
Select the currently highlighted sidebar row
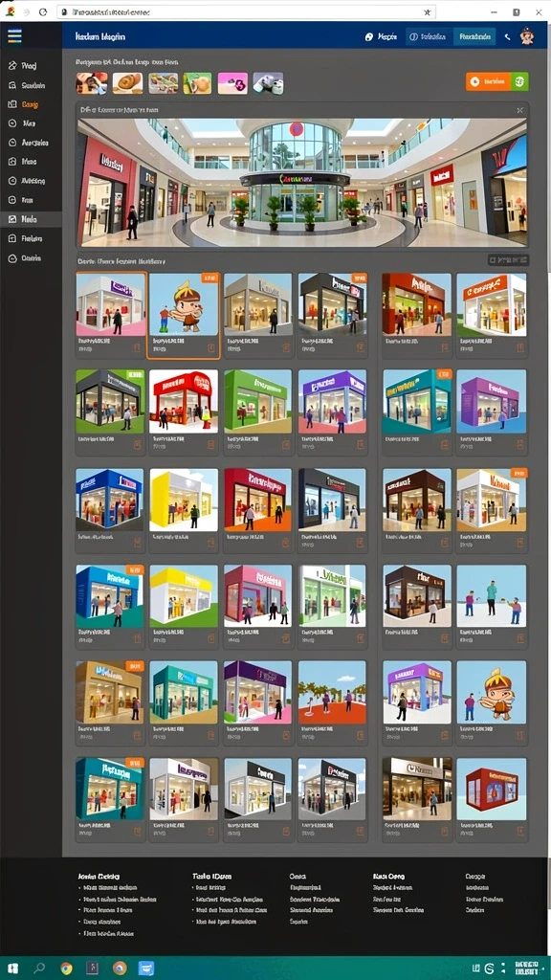pos(31,219)
